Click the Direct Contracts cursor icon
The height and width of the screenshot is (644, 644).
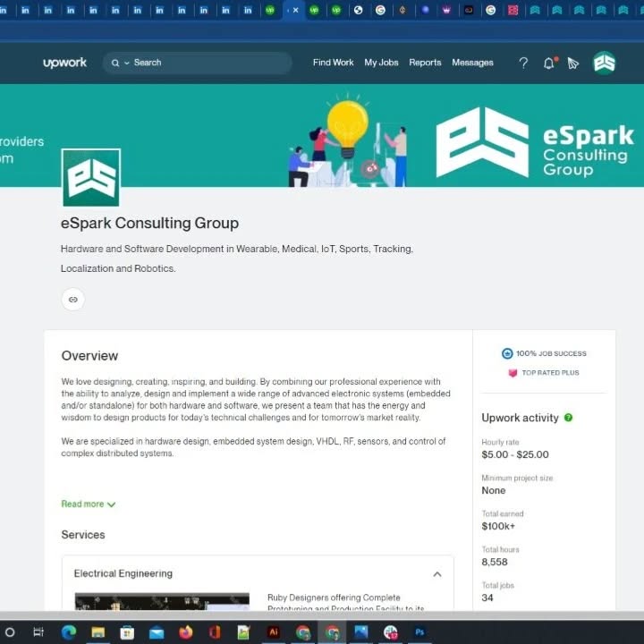point(573,63)
